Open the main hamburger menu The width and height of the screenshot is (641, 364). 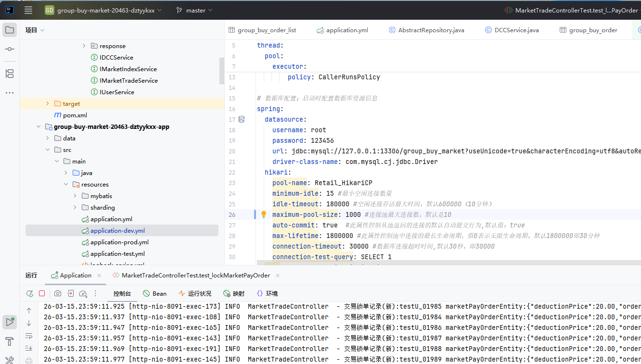tap(28, 10)
